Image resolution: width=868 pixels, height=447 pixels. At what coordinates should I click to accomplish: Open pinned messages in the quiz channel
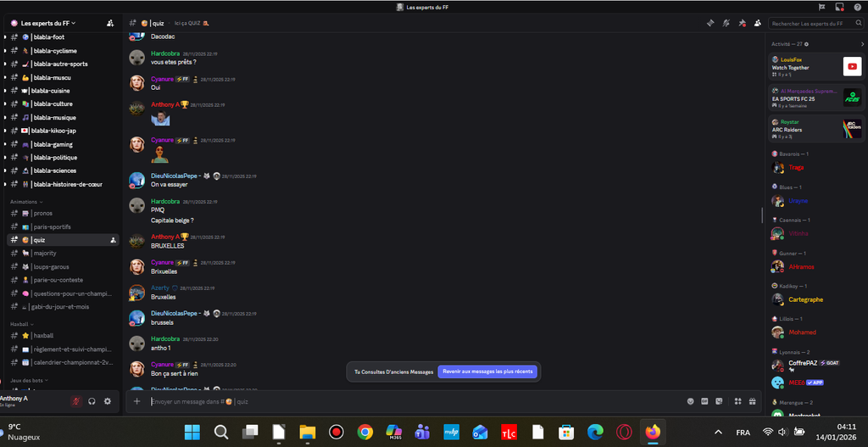[742, 23]
